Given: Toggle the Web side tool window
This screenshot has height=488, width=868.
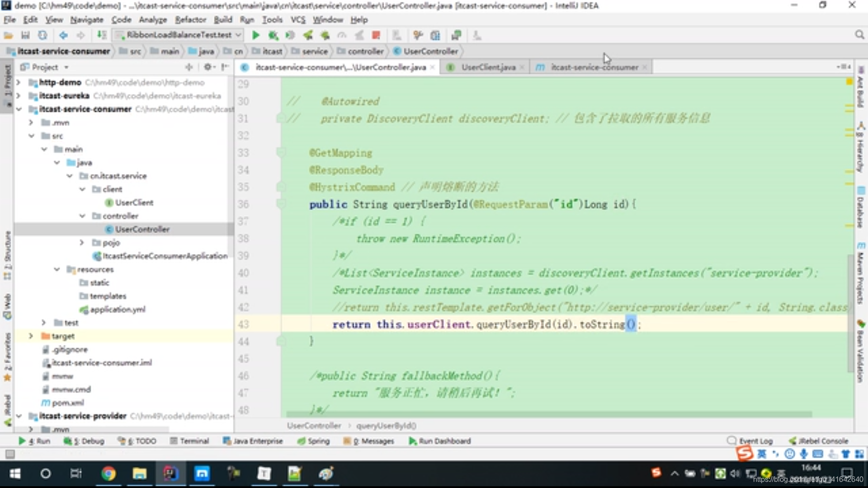Looking at the screenshot, I should [x=7, y=306].
